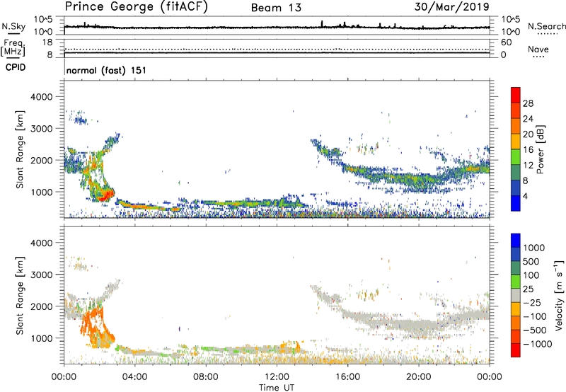The width and height of the screenshot is (566, 392).
Task: Click the noise spike after 14:00 in N.Sky trace
Action: [x=322, y=23]
